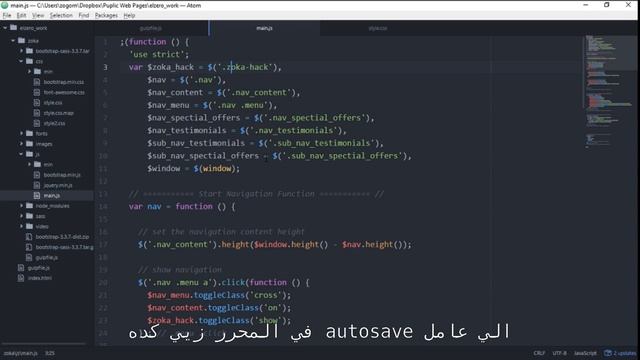Click the node_modules folder icon
640x360 pixels.
(x=29, y=206)
